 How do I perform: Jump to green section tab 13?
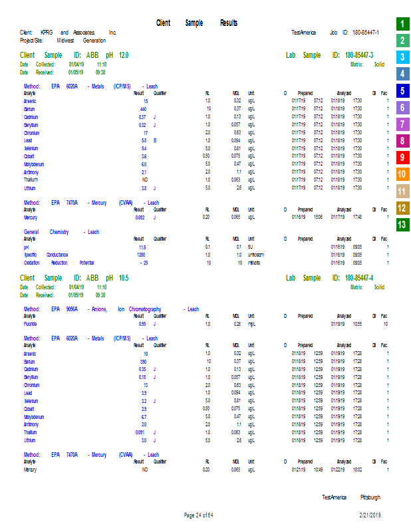point(402,225)
